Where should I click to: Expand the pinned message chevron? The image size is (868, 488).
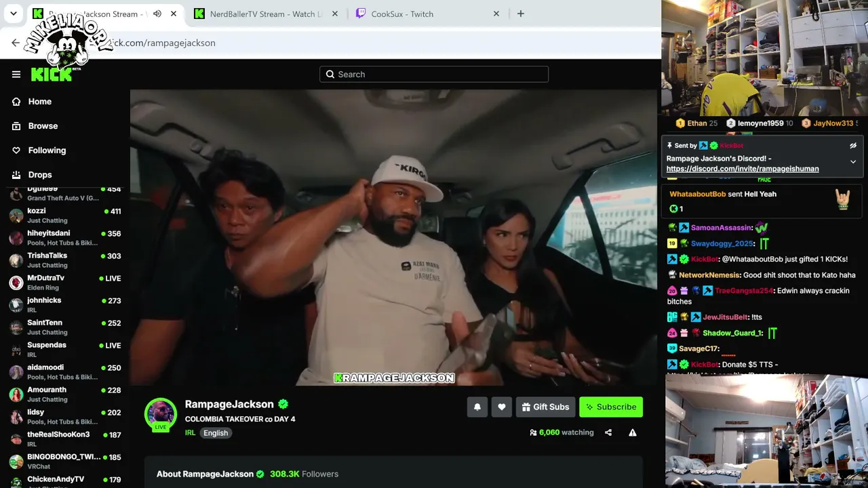853,162
